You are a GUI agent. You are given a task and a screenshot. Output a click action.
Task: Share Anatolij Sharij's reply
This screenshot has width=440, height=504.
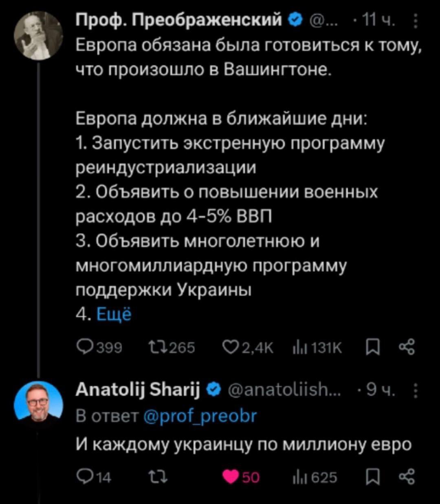[407, 476]
